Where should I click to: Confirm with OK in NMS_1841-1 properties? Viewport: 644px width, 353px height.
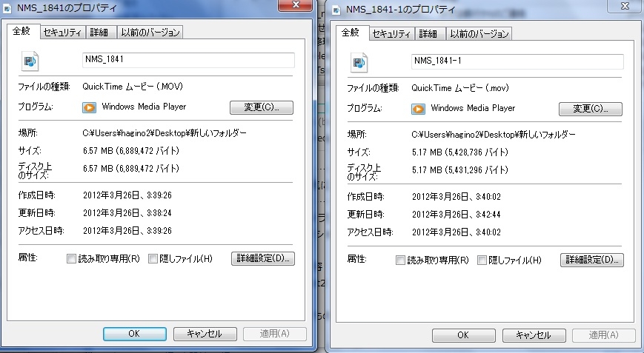point(464,335)
